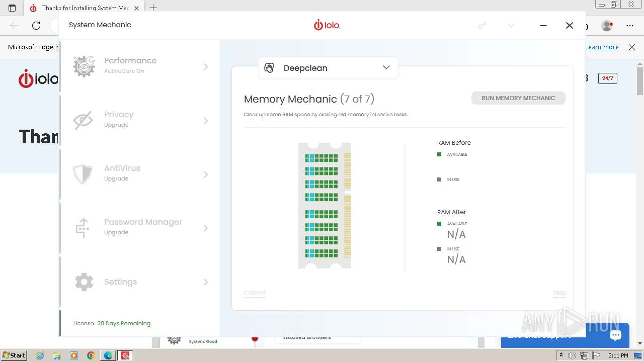This screenshot has width=644, height=362.
Task: Open title bar chevron menu
Action: click(x=511, y=25)
